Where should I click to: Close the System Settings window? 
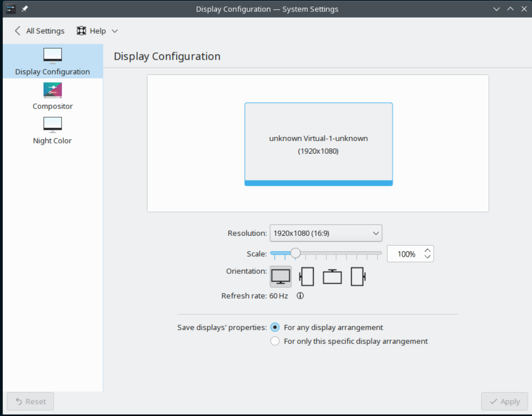(x=524, y=9)
